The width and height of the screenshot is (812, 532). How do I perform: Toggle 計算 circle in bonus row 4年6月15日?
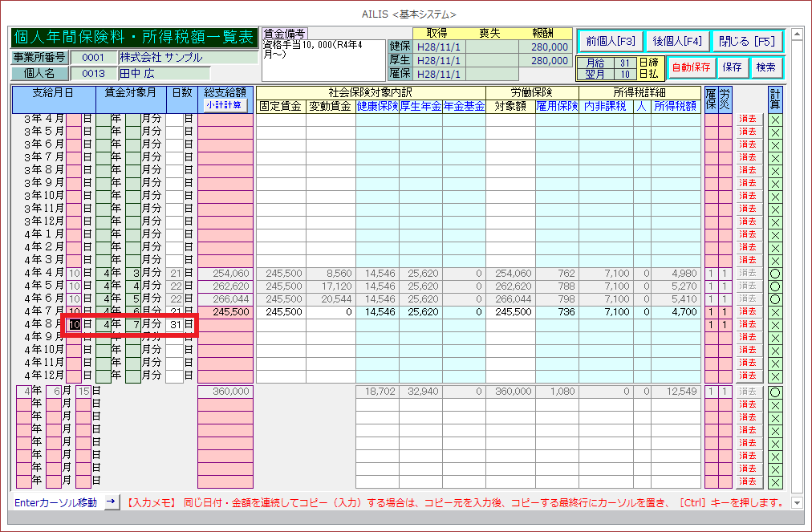pos(774,392)
